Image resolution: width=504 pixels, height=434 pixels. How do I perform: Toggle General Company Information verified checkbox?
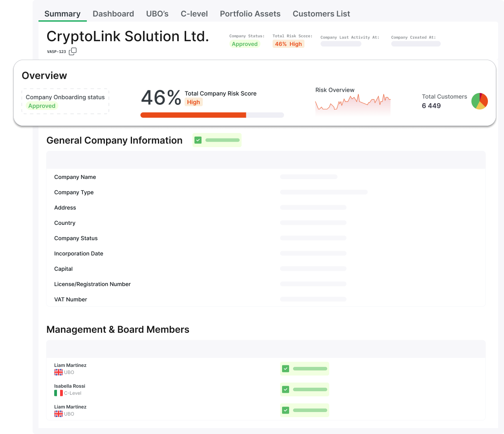[x=198, y=140]
